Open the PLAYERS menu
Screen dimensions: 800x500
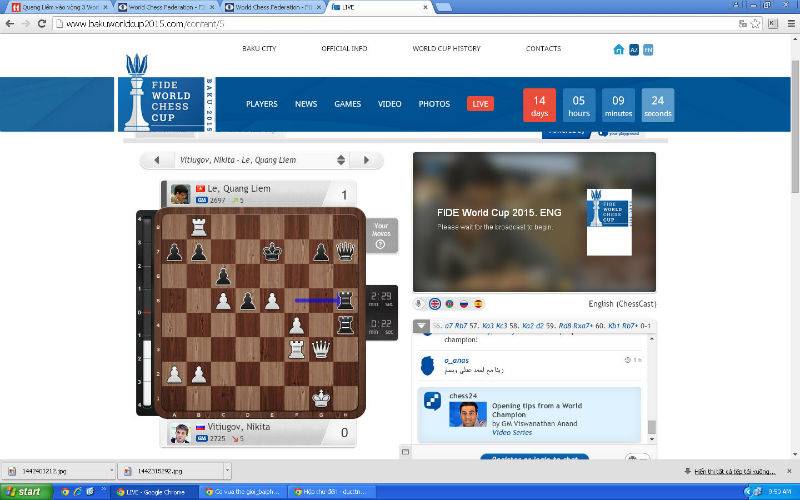tap(262, 104)
